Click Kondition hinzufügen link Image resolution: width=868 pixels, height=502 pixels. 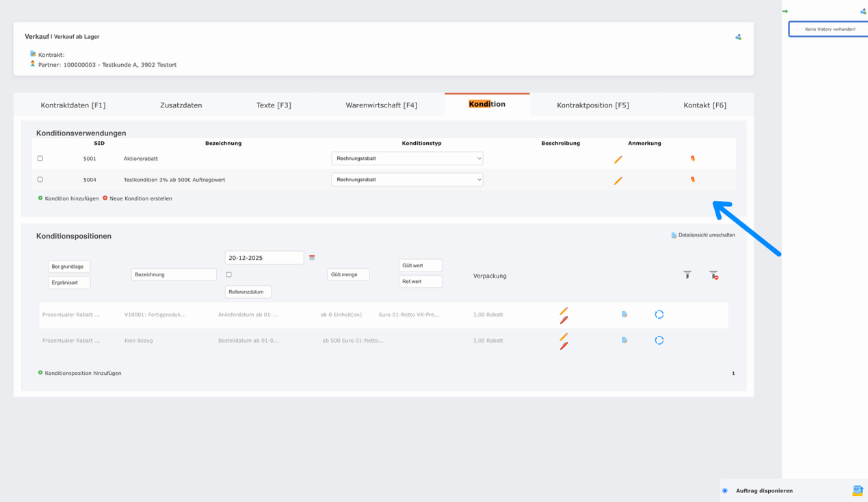71,199
